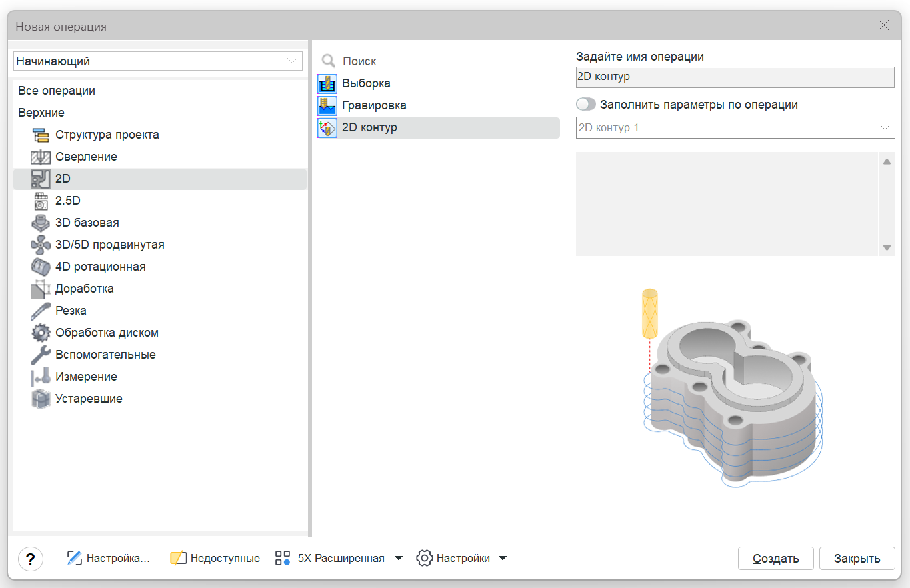Click the description scrollbar up arrow
910x588 pixels.
tap(887, 161)
